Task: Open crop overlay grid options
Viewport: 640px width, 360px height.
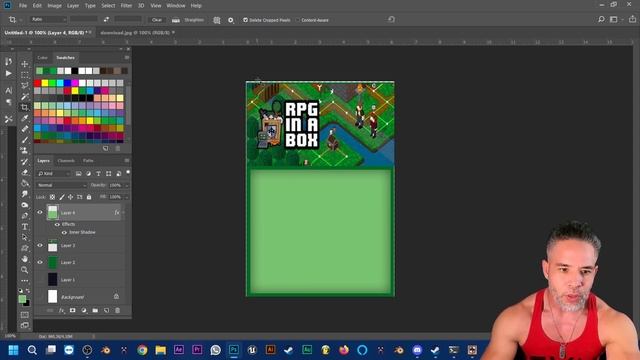Action: pos(217,20)
